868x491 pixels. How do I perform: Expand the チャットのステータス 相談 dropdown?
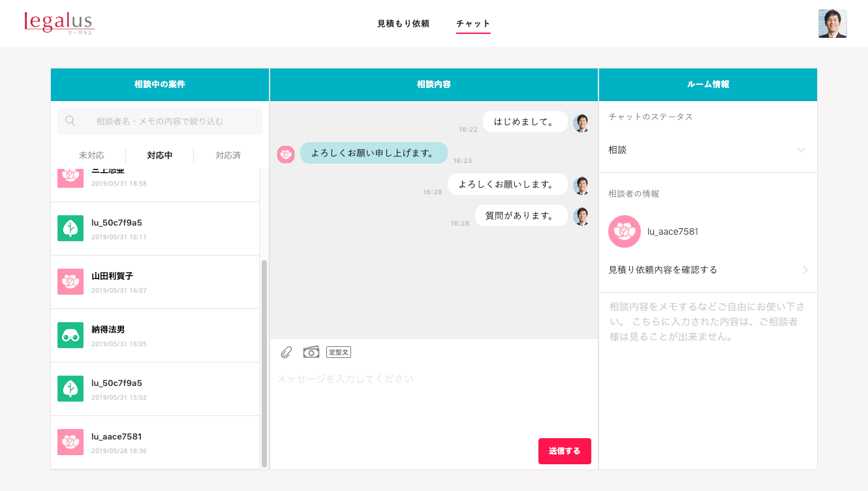tap(707, 150)
